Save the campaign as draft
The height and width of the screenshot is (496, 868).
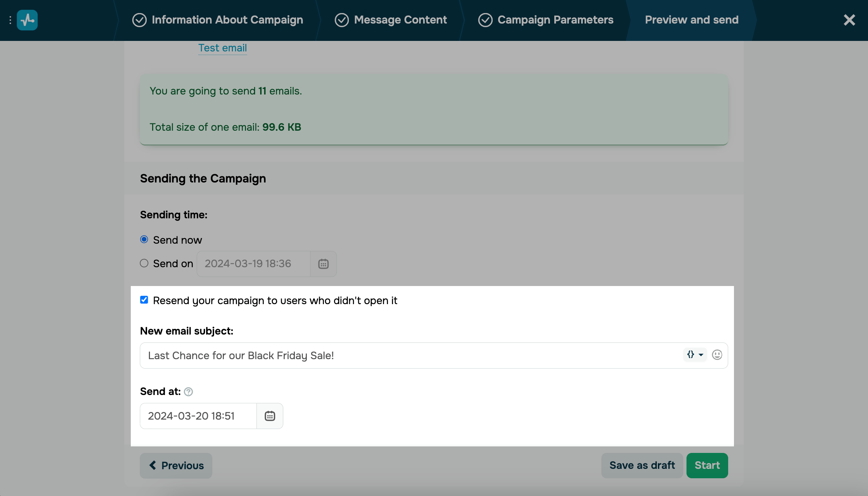click(x=642, y=465)
